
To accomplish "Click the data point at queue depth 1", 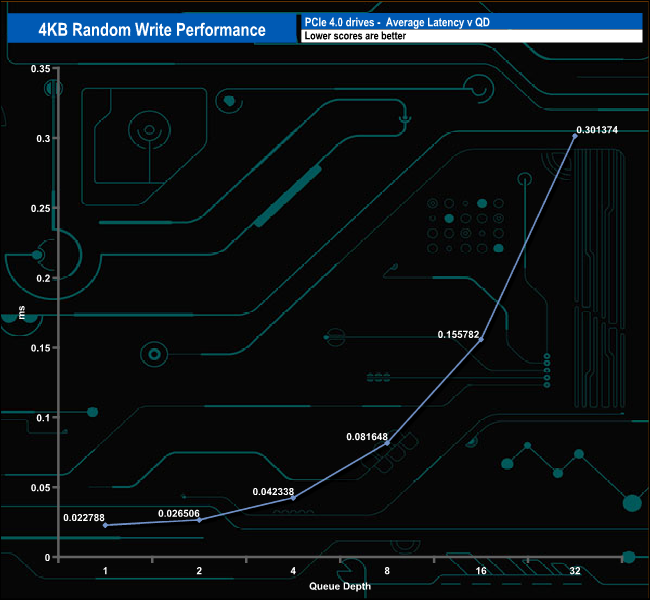I will coord(105,525).
